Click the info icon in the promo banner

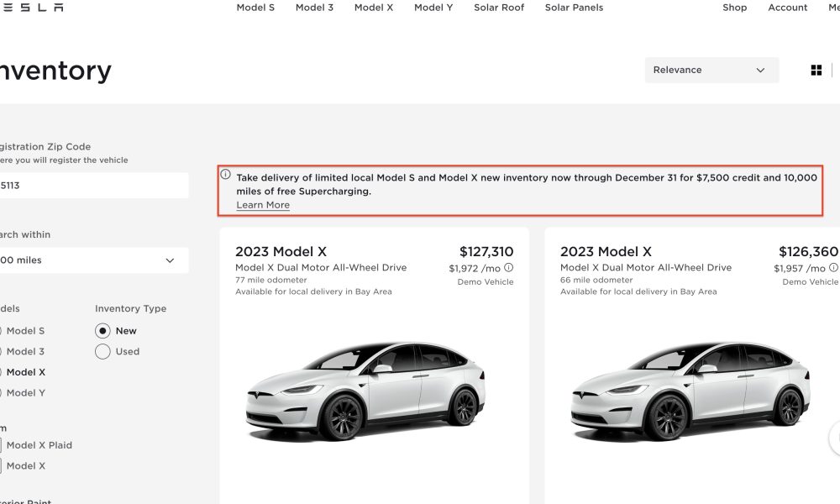(x=225, y=175)
